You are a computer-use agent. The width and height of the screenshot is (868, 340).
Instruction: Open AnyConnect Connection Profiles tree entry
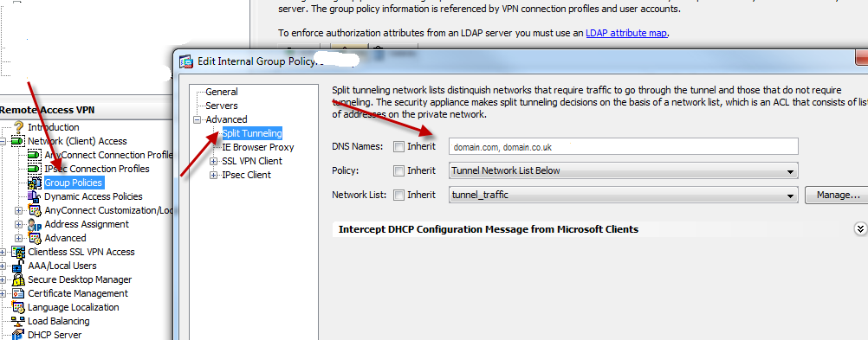pos(108,155)
